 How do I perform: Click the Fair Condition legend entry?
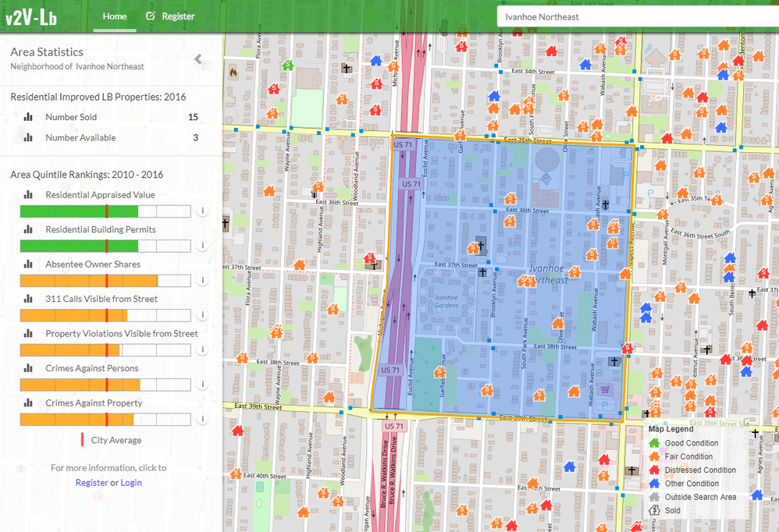point(681,456)
